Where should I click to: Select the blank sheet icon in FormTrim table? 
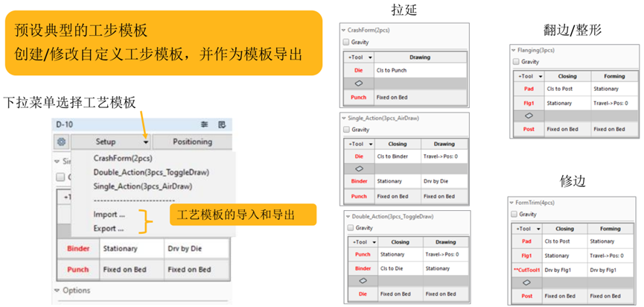526,282
